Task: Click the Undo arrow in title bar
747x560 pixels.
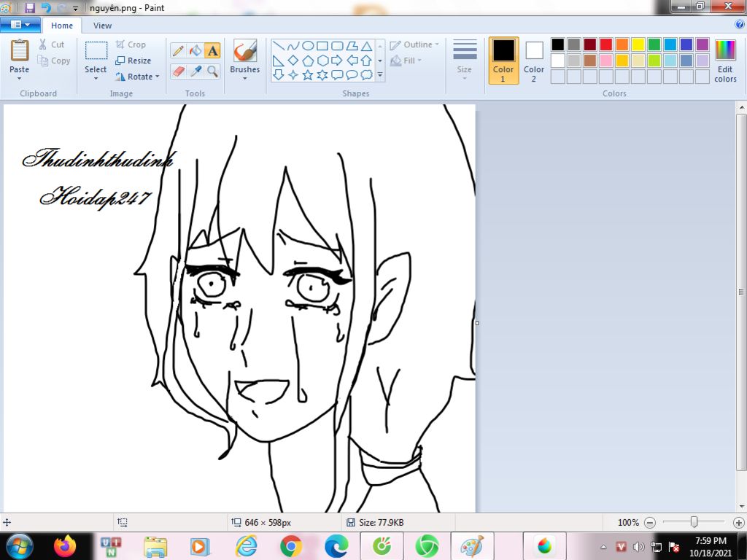Action: (x=46, y=7)
